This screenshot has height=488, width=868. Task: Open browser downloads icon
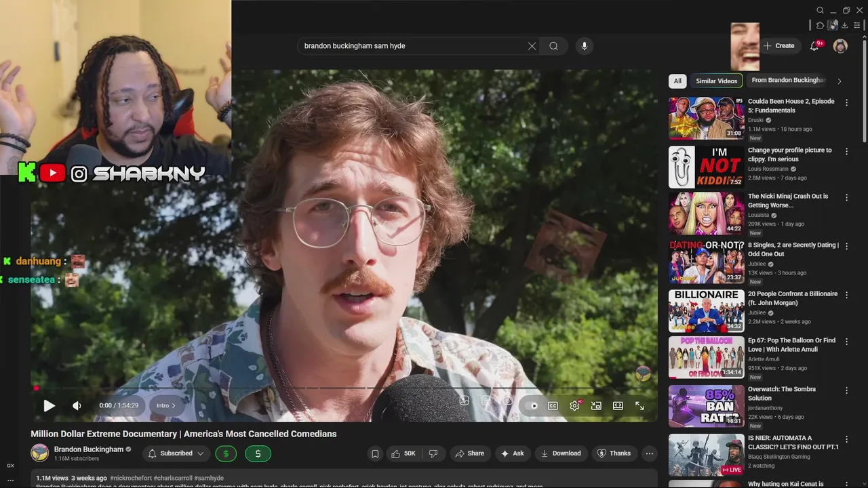pos(845,25)
